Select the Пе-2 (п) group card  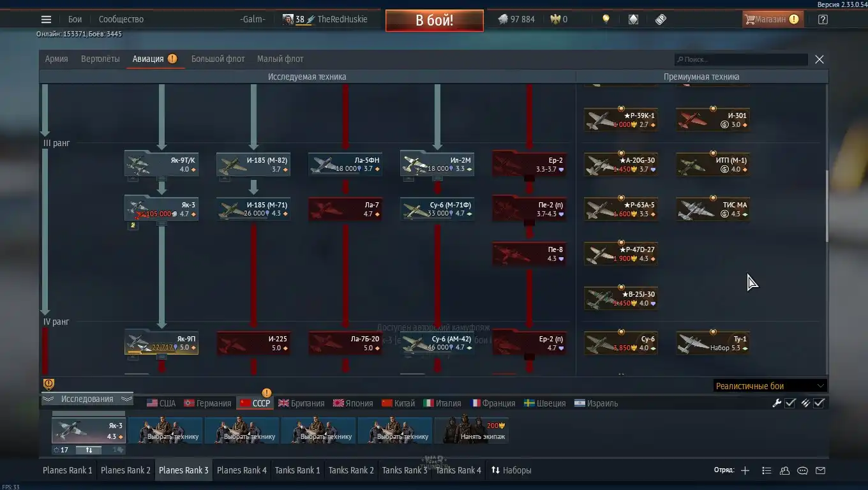click(529, 209)
